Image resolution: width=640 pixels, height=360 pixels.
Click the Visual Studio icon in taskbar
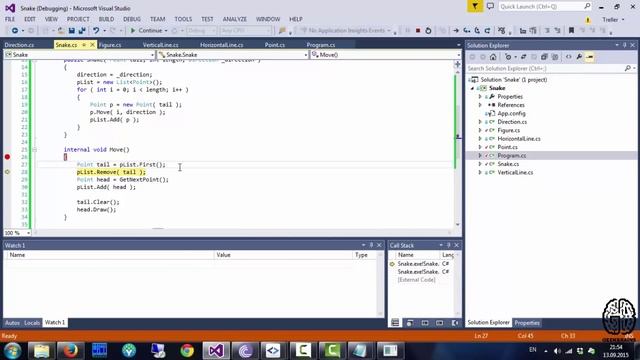tap(216, 351)
